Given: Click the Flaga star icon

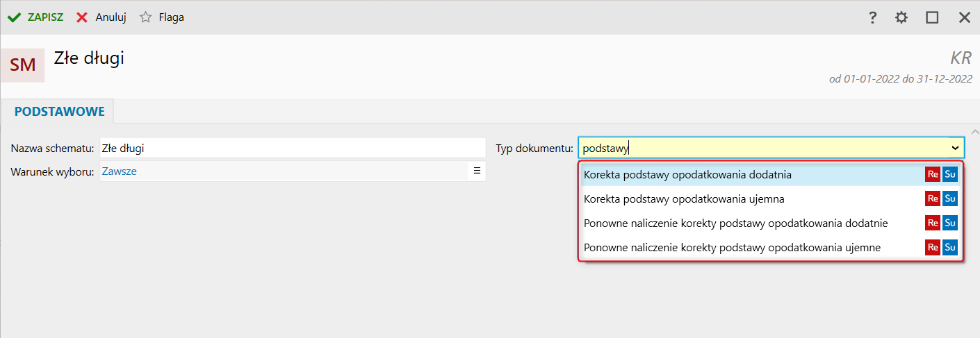Looking at the screenshot, I should pyautogui.click(x=145, y=17).
